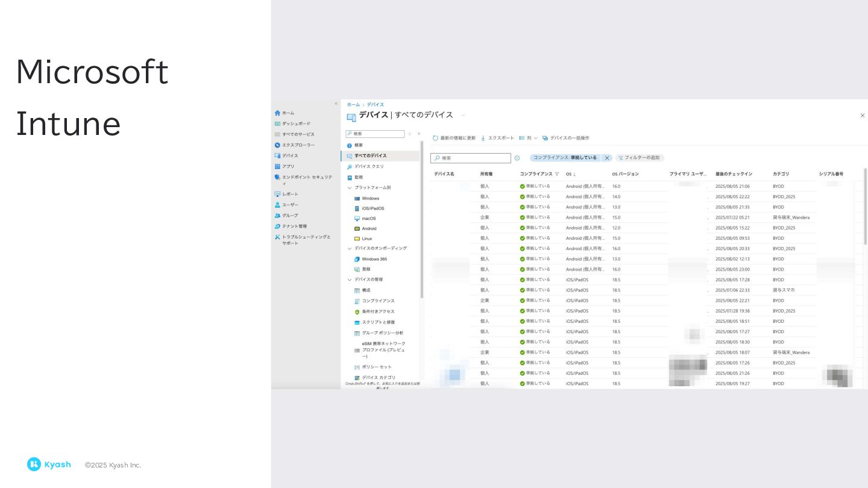The width and height of the screenshot is (868, 488).
Task: Open グループ ポリシー分析 in the device menu
Action: pyautogui.click(x=379, y=333)
